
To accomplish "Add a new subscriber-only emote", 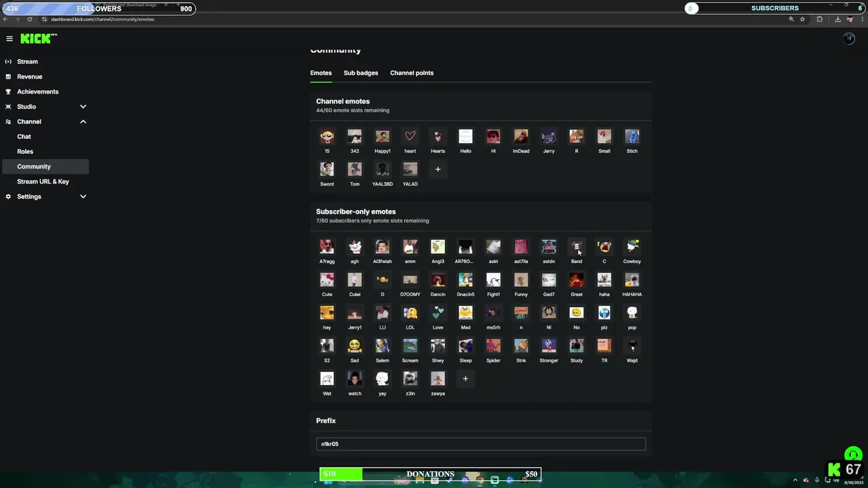I will (465, 379).
